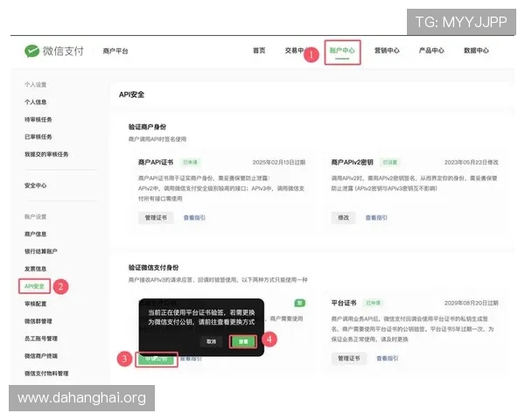Open 安全中心 in the sidebar
Screen dimensions: 525x420
[36, 185]
